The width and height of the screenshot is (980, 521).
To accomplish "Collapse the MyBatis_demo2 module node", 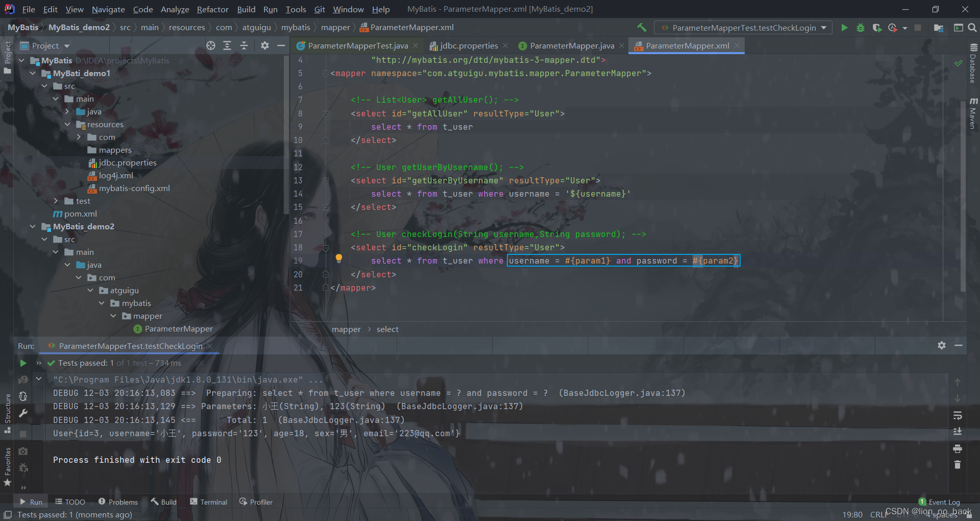I will tap(33, 226).
